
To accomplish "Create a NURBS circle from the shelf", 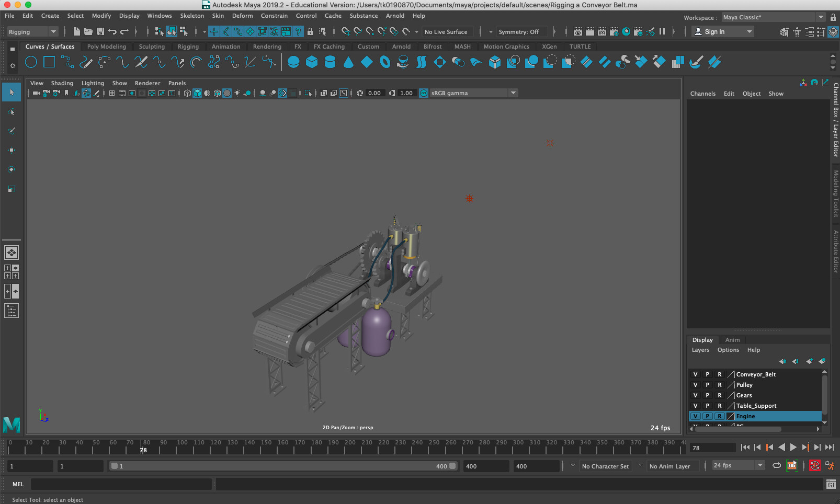I will point(31,62).
